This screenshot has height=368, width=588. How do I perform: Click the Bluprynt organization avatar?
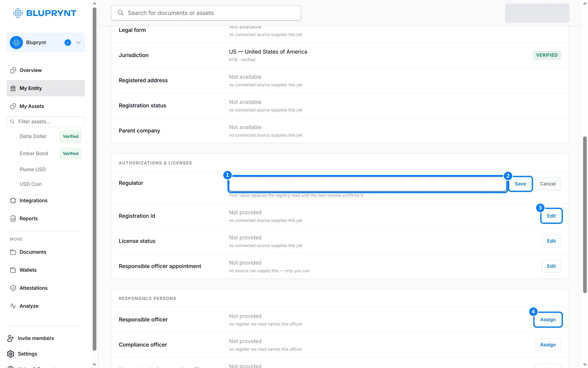click(x=16, y=43)
